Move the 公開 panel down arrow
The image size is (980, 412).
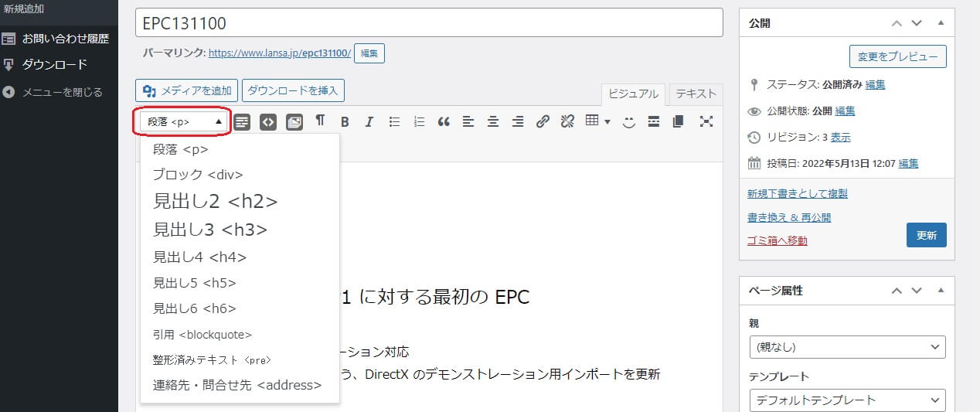tap(917, 23)
